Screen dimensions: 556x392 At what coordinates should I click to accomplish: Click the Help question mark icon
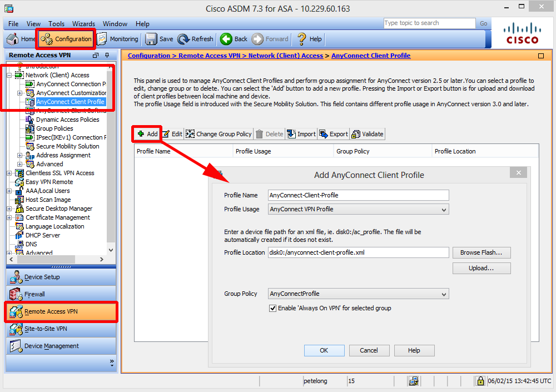[301, 39]
